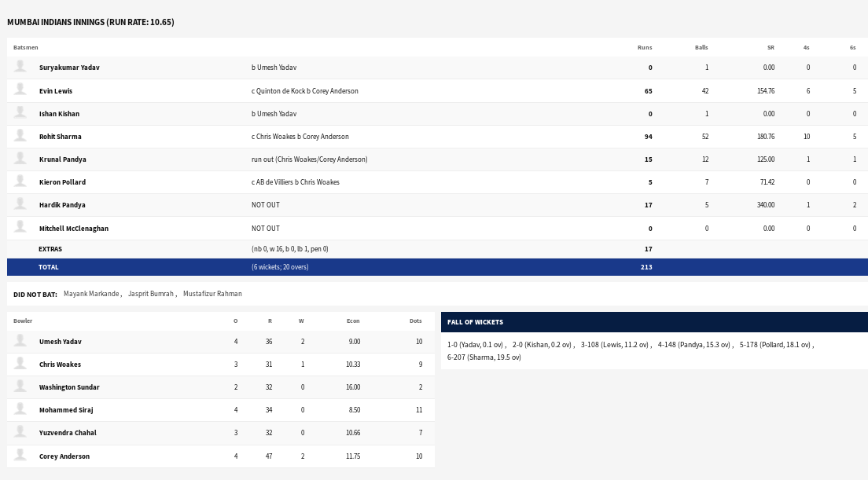Click the Bowler column header

(23, 321)
